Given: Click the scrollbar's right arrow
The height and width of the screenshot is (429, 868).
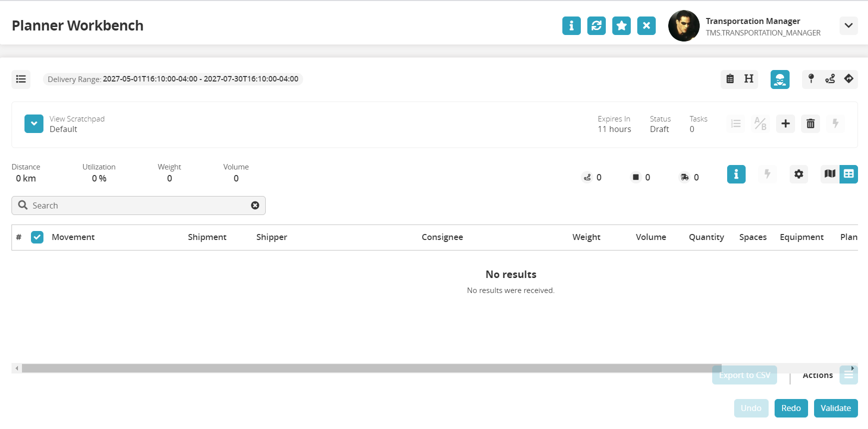Looking at the screenshot, I should 853,368.
